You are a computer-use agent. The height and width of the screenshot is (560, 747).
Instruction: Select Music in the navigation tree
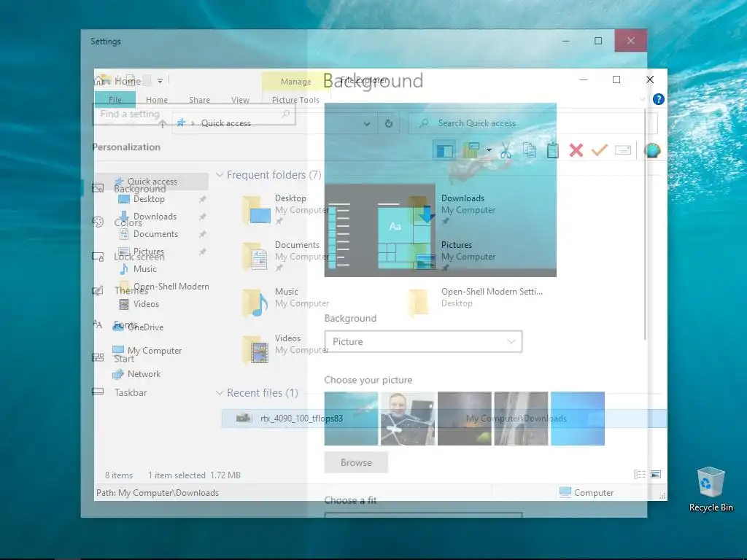[138, 269]
